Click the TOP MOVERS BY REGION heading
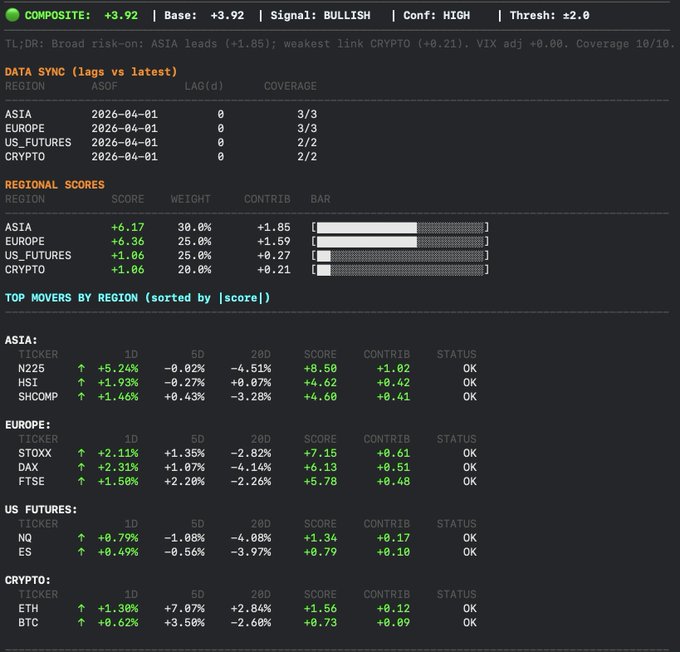The width and height of the screenshot is (680, 652). point(137,298)
